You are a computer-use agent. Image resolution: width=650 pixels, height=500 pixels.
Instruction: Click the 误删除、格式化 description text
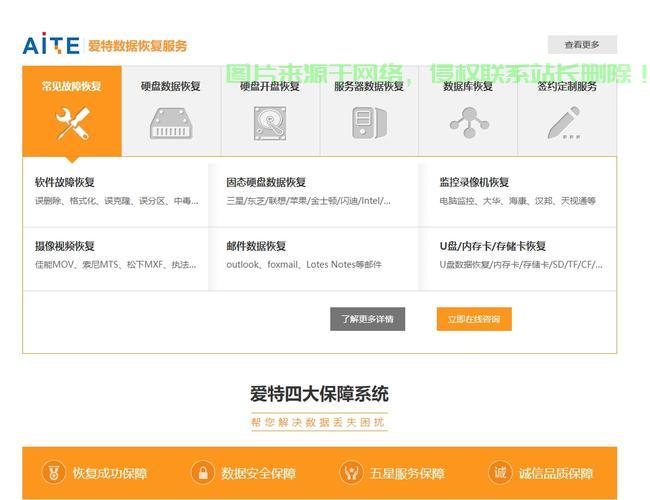(117, 201)
